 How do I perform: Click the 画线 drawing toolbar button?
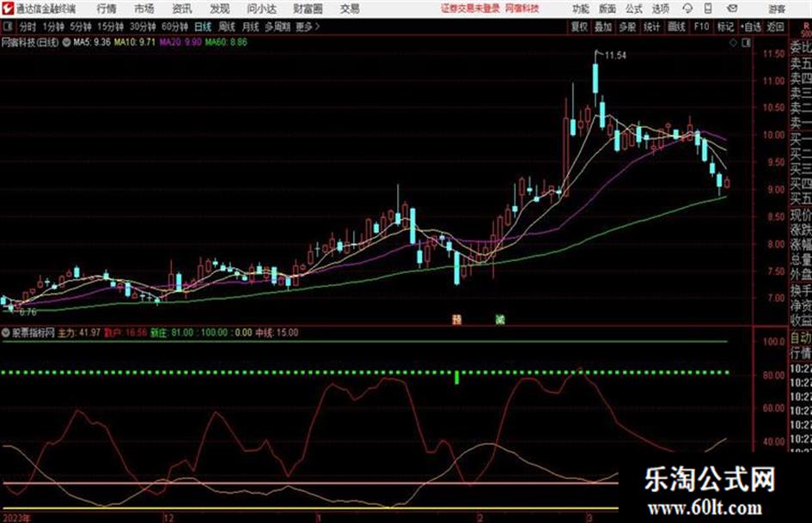677,27
